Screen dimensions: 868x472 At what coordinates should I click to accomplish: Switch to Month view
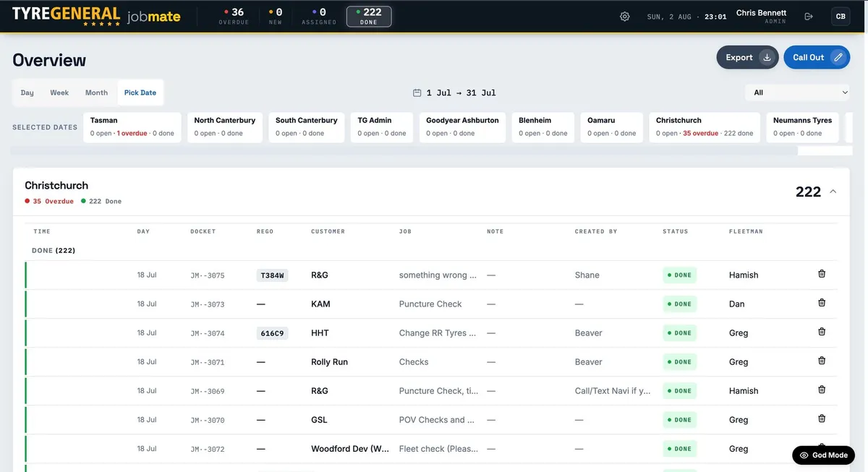click(x=96, y=93)
